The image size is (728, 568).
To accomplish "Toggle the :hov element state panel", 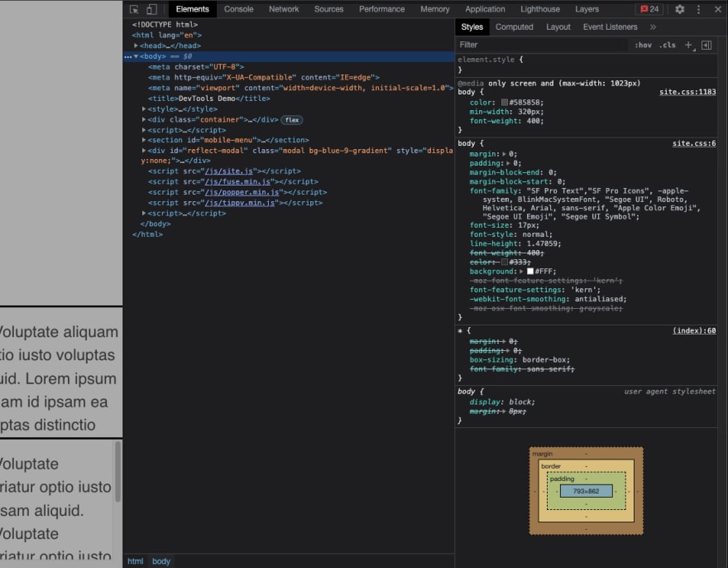I will coord(643,45).
